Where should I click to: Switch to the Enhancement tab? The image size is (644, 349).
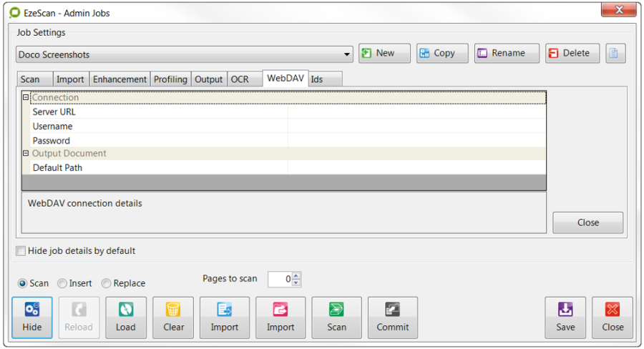tap(119, 79)
